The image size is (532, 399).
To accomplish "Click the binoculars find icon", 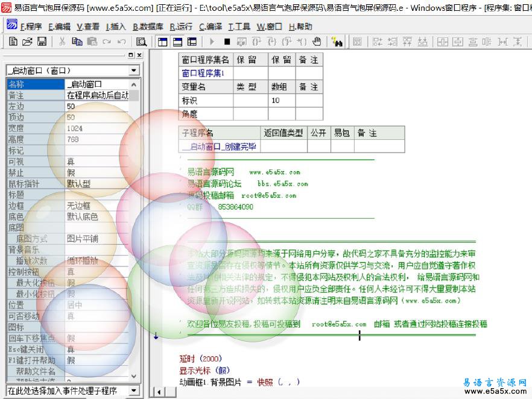I will click(x=337, y=42).
